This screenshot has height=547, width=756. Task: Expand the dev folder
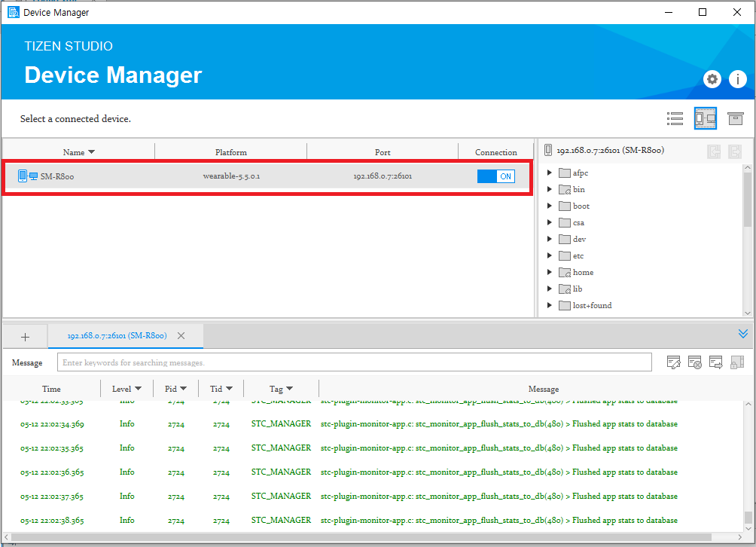click(549, 239)
